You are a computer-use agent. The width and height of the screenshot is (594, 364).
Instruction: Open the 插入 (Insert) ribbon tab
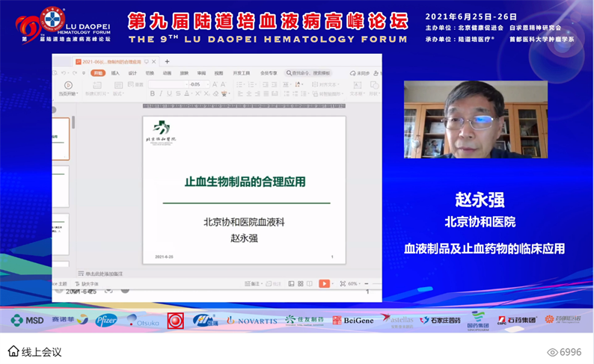pos(115,73)
